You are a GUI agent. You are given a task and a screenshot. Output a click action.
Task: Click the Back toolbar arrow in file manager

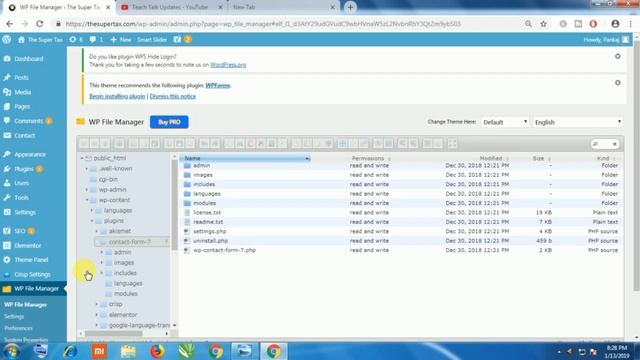click(84, 144)
